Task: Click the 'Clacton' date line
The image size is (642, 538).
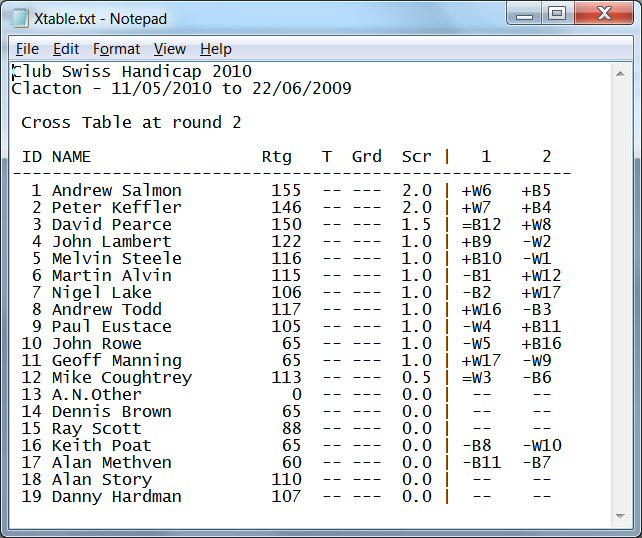Action: [x=181, y=88]
